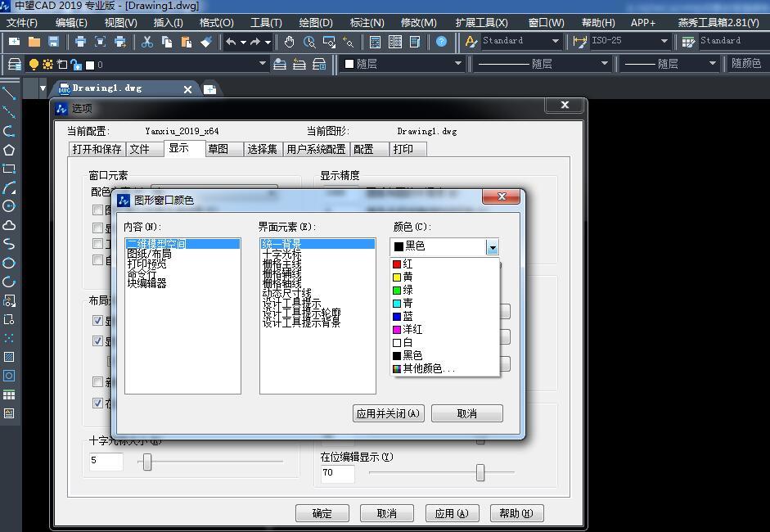
Task: Open a new drawing tab with plus icon
Action: click(209, 89)
